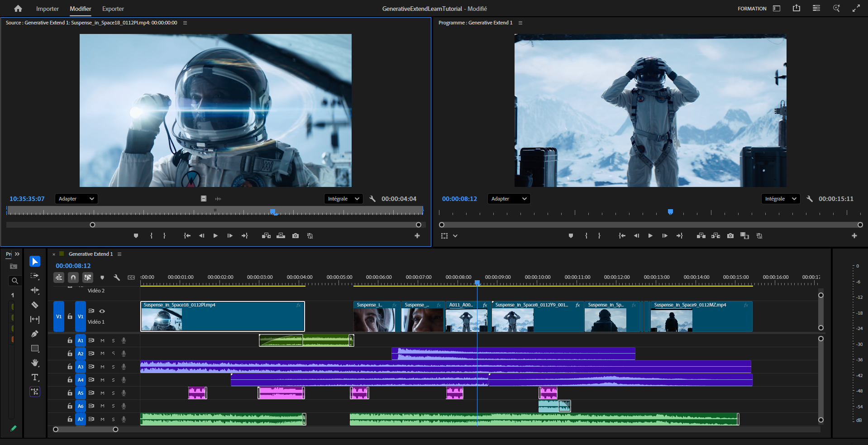
Task: Open the Generative Extend 1 sequence panel menu
Action: click(119, 254)
